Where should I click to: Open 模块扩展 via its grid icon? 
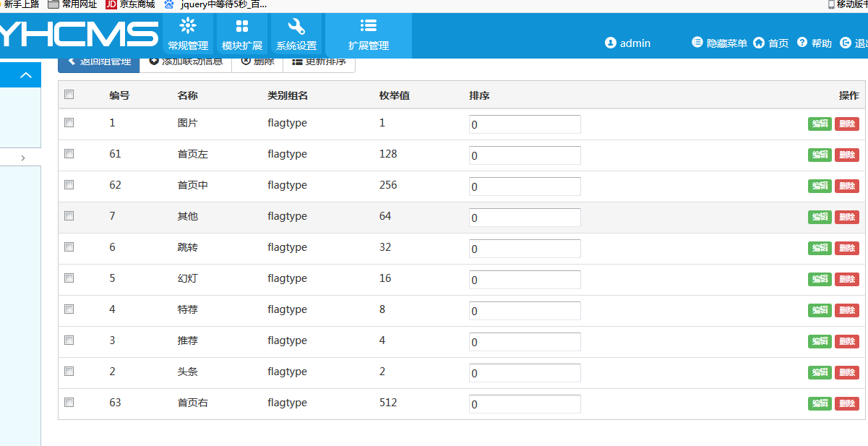tap(242, 27)
